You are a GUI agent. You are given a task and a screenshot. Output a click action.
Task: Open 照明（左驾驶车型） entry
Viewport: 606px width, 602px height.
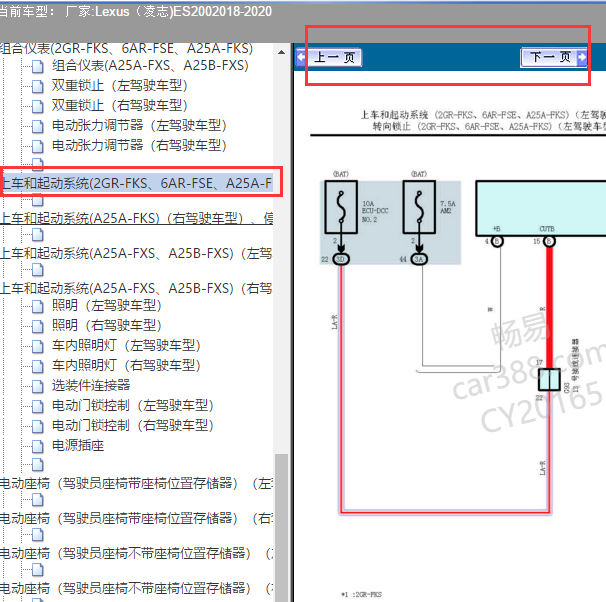coord(107,306)
